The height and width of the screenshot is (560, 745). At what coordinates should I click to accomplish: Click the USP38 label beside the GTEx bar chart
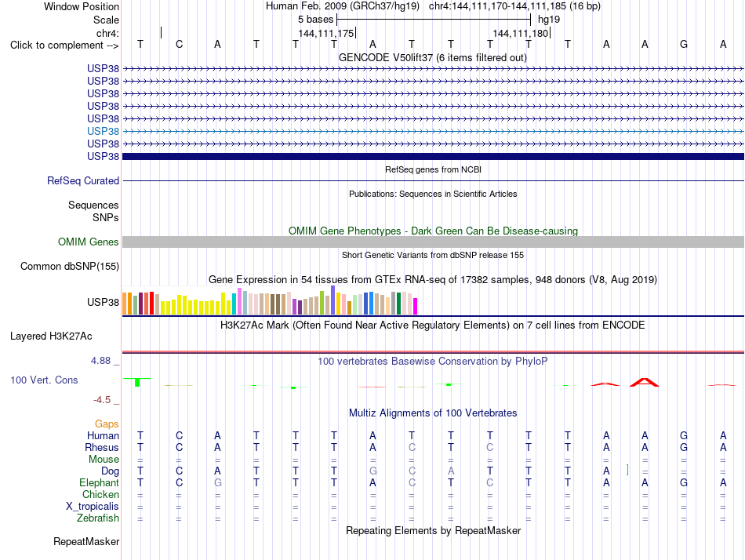[x=103, y=302]
